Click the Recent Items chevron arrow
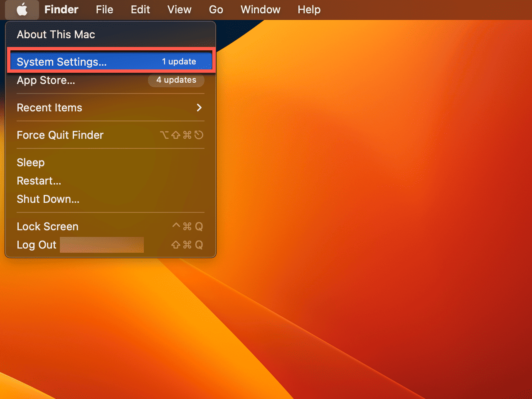This screenshot has height=399, width=532. [199, 108]
